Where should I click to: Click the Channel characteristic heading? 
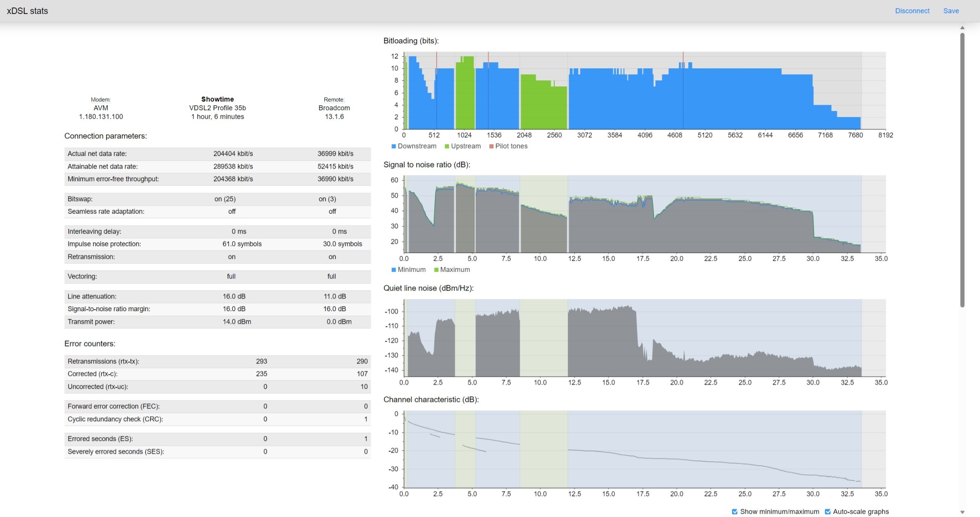(x=431, y=400)
